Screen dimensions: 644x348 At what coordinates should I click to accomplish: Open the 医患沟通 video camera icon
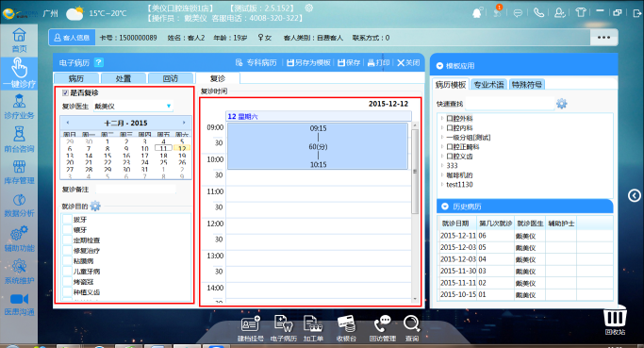[x=19, y=304]
